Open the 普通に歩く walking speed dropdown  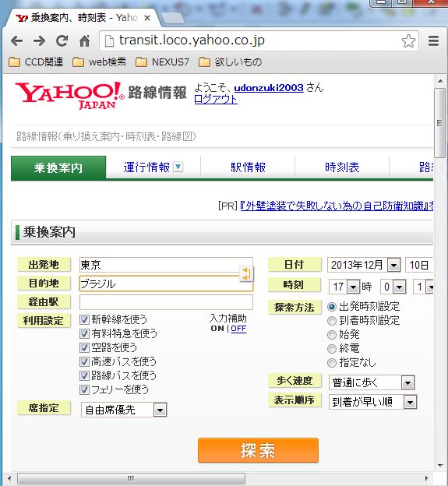pyautogui.click(x=372, y=382)
